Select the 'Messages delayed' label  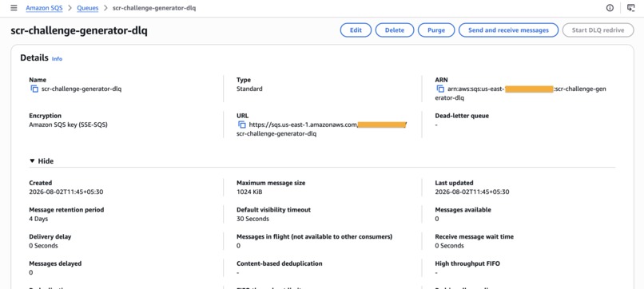pos(55,263)
